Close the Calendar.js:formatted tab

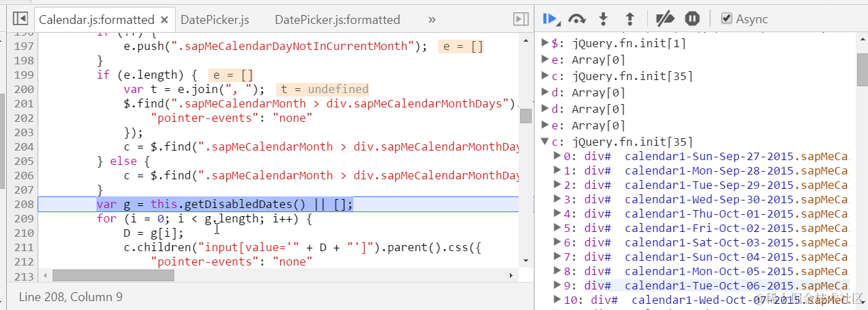[x=165, y=20]
